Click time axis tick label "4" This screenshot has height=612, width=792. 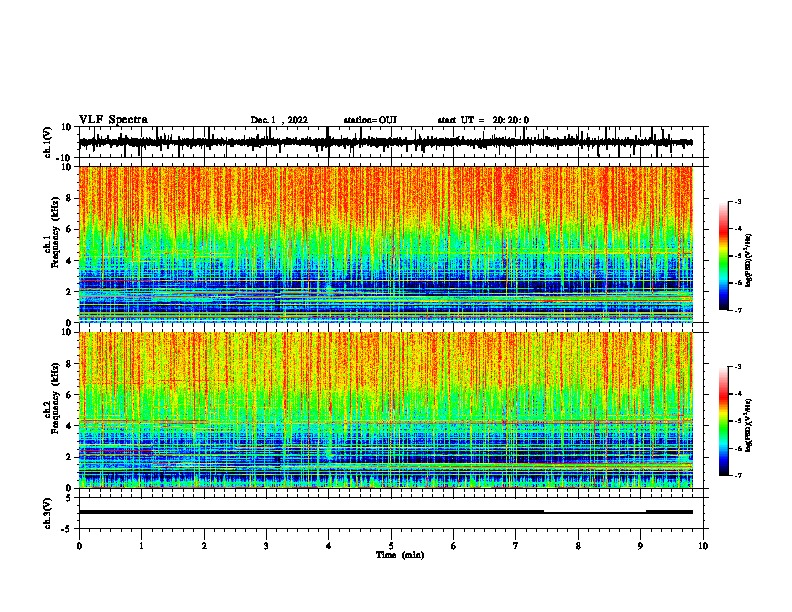[x=329, y=546]
